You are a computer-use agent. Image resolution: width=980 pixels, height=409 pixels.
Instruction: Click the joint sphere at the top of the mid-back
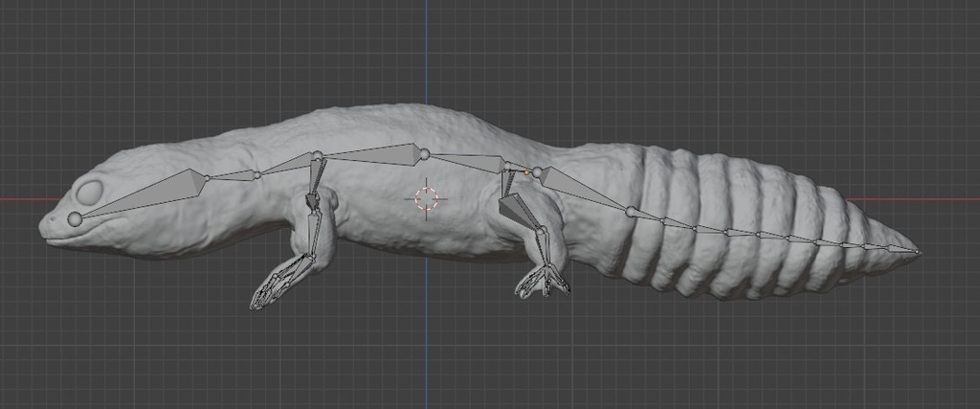click(424, 154)
